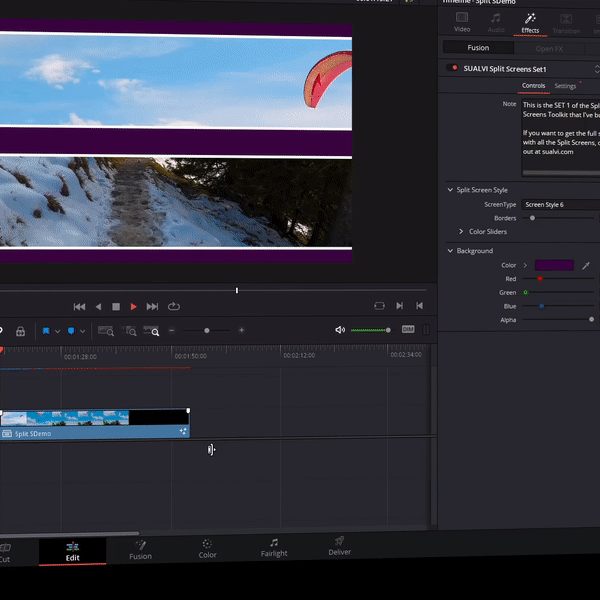Add a blue marker
Viewport: 600px width, 600px height.
[71, 331]
